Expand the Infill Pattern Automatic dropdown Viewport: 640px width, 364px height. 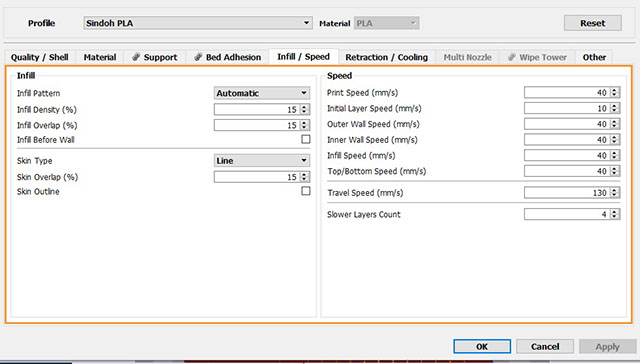(x=262, y=93)
